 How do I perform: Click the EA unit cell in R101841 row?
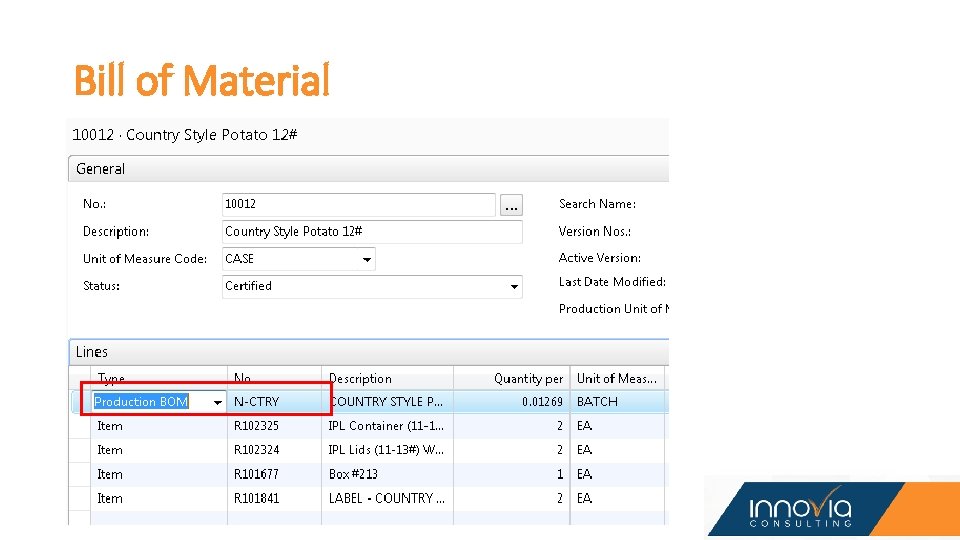[x=617, y=498]
